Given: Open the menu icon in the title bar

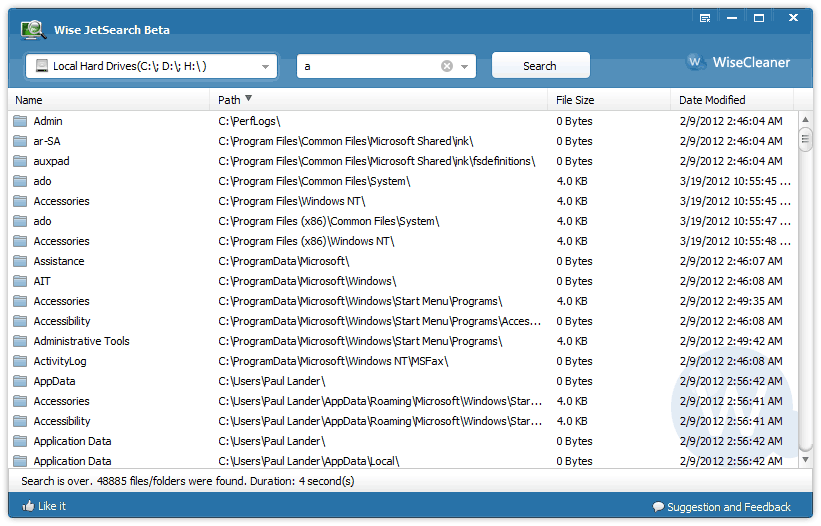Looking at the screenshot, I should click(x=705, y=18).
